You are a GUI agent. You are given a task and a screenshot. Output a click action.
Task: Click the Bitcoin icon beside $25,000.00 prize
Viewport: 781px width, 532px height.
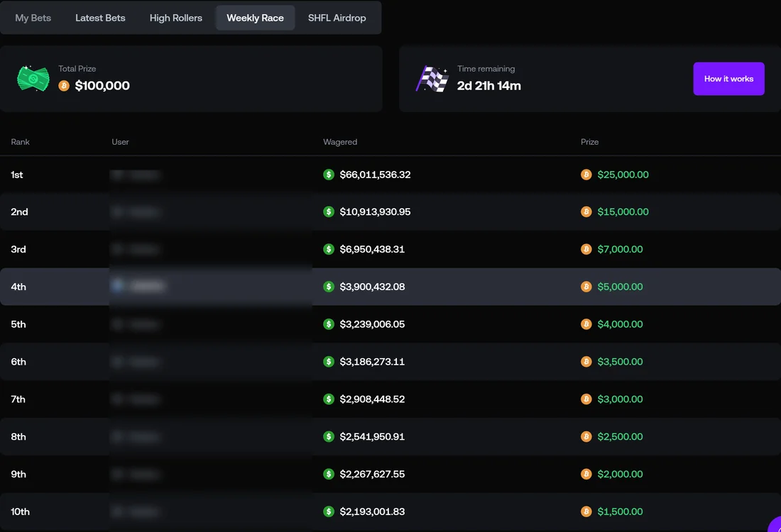pos(586,174)
